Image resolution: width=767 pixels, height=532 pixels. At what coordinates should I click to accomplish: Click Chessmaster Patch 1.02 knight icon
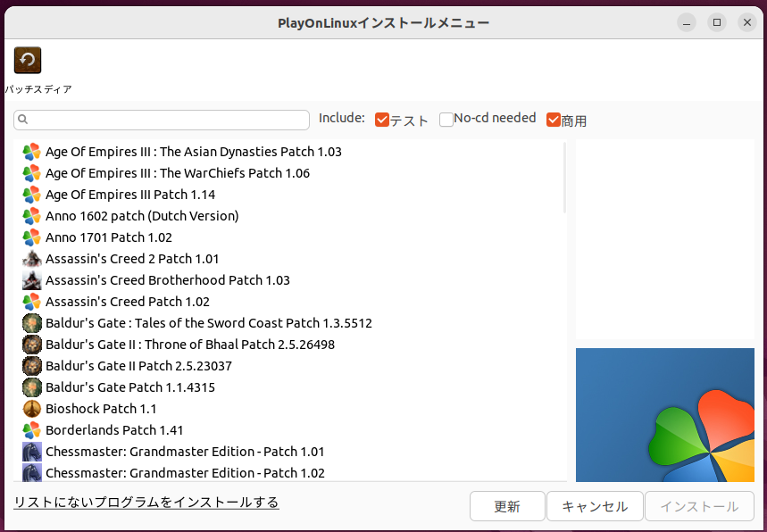point(32,472)
